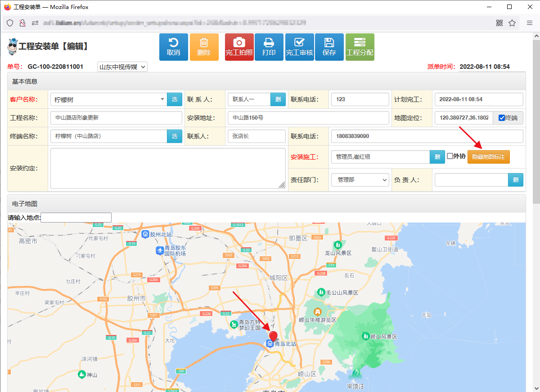
Task: Click order number GC-100-220811001
Action: coord(55,67)
